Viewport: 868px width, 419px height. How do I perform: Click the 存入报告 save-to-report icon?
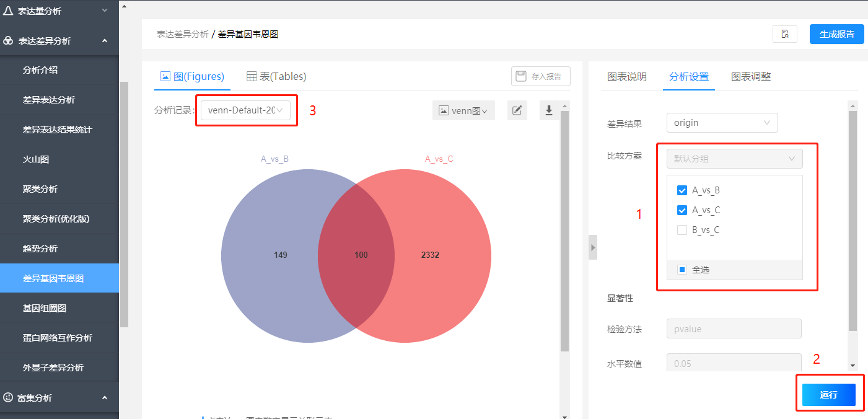coord(540,76)
